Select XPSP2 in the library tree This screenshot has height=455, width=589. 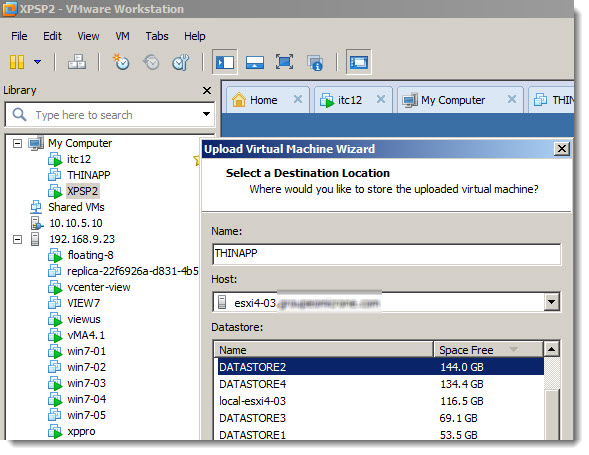coord(82,191)
